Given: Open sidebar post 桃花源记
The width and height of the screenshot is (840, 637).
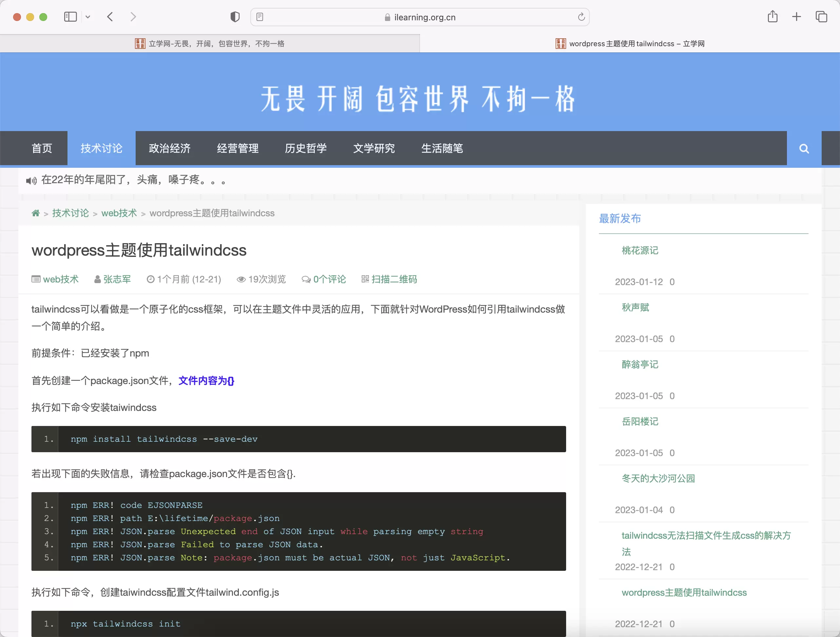Looking at the screenshot, I should [640, 250].
